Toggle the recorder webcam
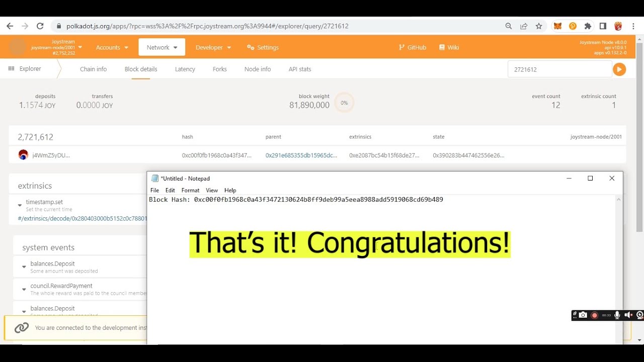 click(640, 315)
